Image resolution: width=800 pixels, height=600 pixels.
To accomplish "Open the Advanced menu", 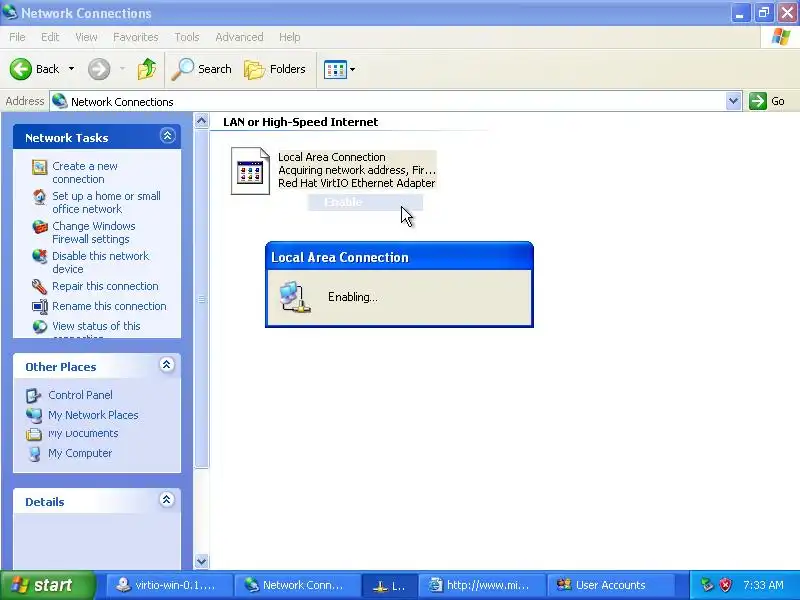I will click(x=239, y=37).
